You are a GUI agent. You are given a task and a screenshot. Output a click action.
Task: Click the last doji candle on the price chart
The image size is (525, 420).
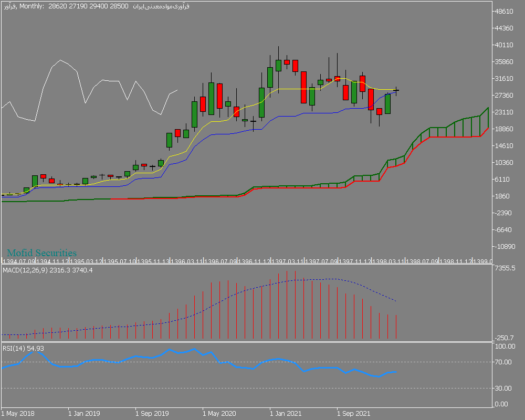pos(396,90)
